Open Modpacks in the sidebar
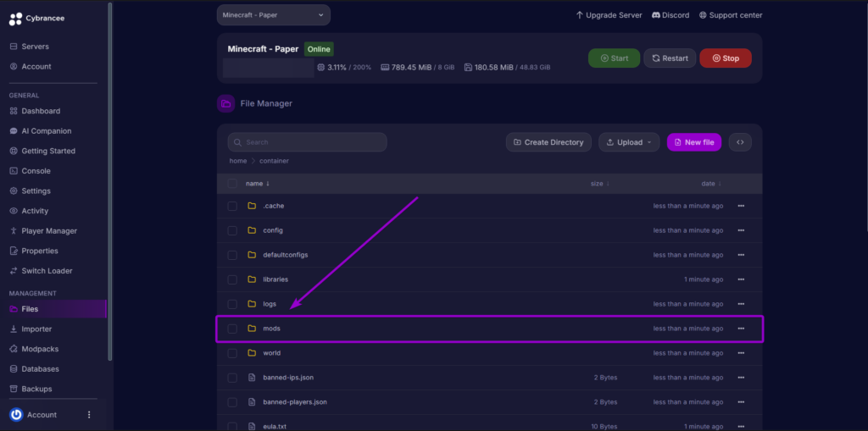Image resolution: width=868 pixels, height=431 pixels. point(40,349)
